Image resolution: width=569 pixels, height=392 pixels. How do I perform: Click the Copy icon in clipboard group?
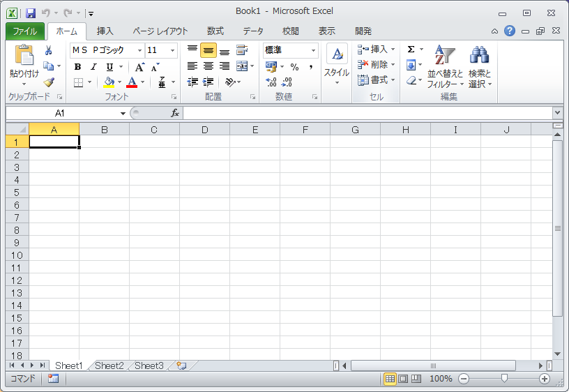(x=48, y=66)
